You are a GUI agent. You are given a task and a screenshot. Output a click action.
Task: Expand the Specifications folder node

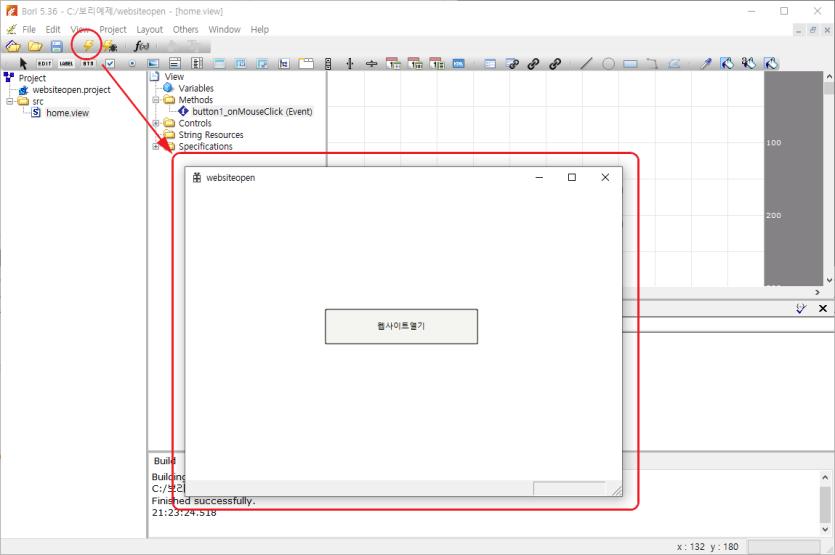156,146
